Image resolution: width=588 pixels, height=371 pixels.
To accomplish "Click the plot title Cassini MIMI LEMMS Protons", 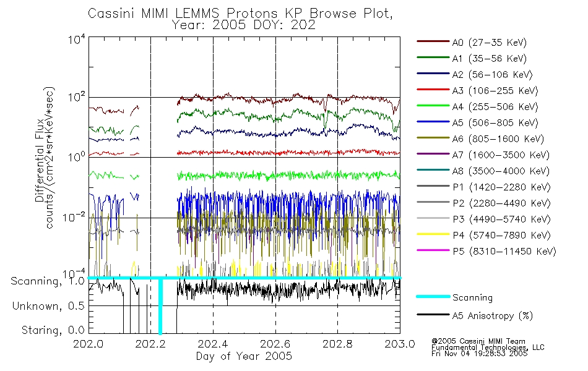I will click(x=240, y=14).
